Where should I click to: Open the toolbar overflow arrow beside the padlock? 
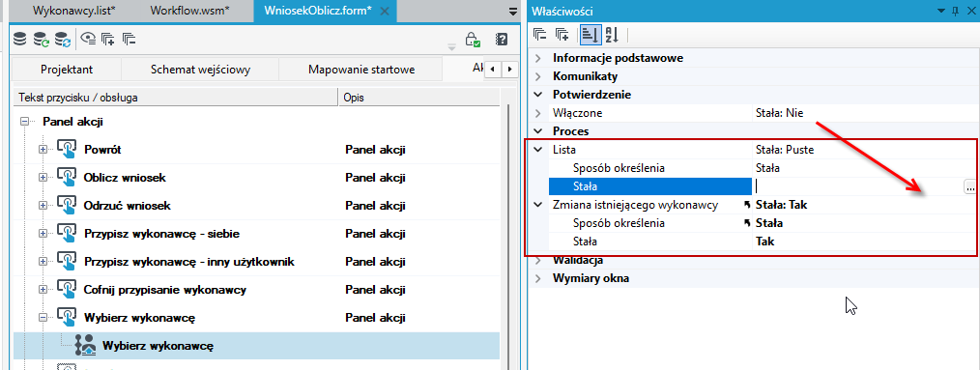[451, 47]
